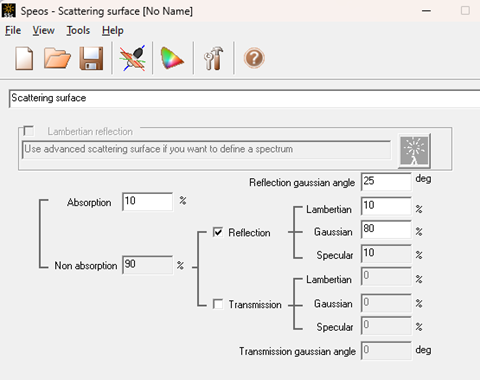
Task: Click the reflection Specular percentage field
Action: pos(386,253)
